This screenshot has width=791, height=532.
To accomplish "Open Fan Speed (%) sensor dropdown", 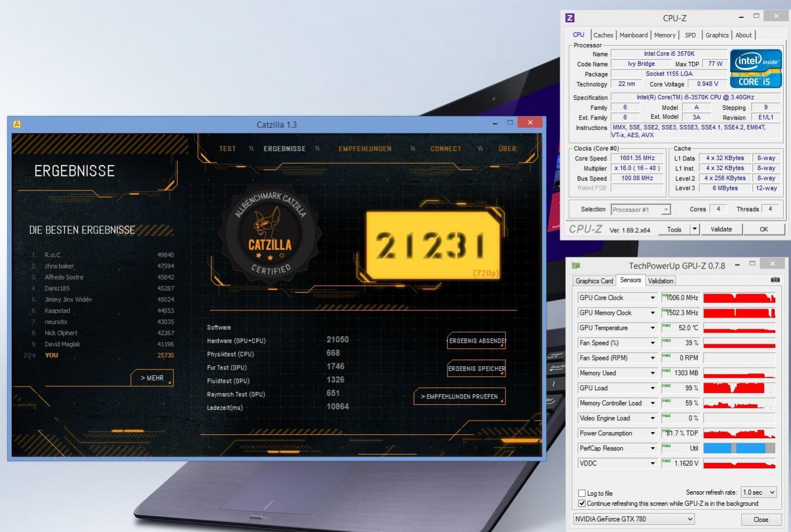I will (x=652, y=343).
